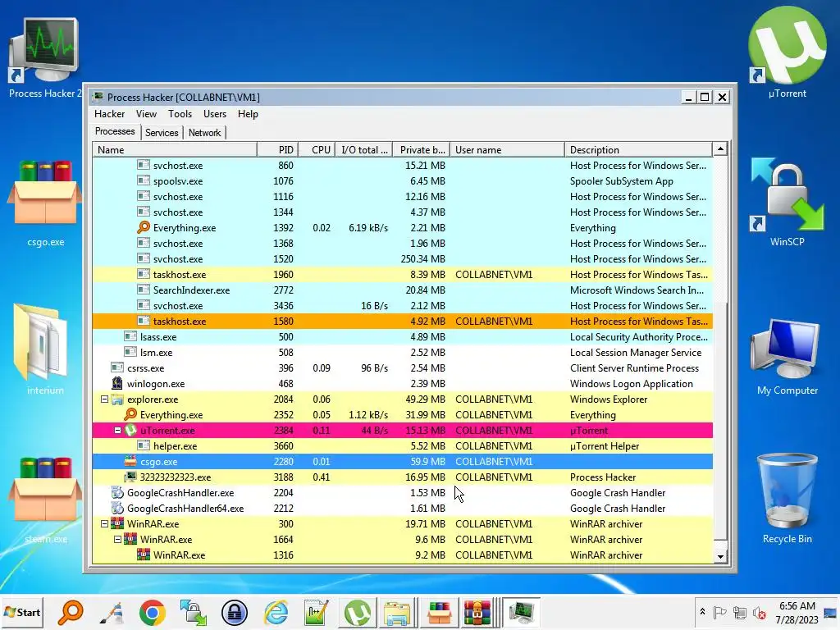The width and height of the screenshot is (840, 630).
Task: Open the Start menu
Action: (x=22, y=612)
